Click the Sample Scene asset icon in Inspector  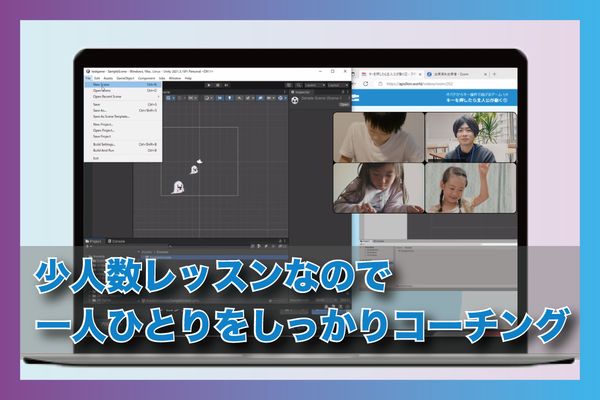(x=295, y=100)
